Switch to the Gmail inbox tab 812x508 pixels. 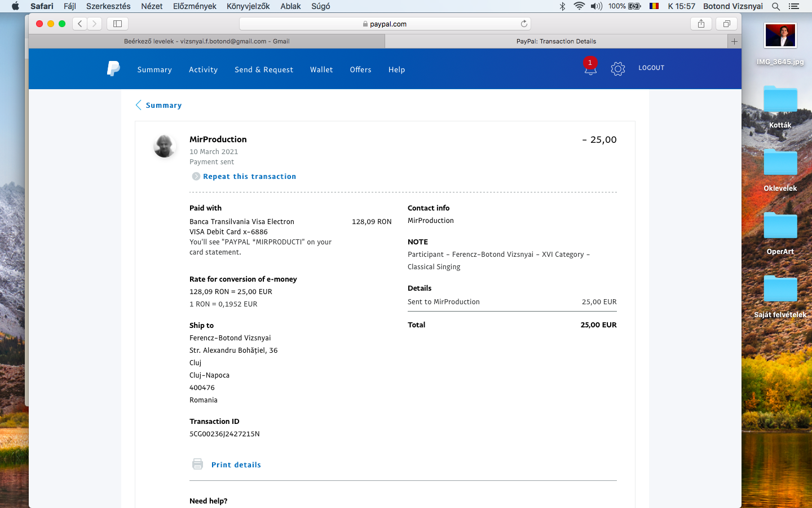(x=206, y=41)
